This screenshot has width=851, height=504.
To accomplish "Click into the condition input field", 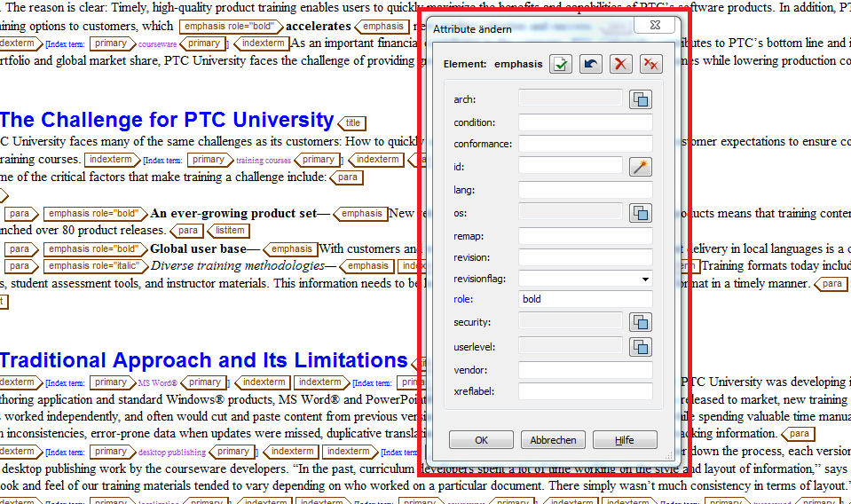I will (585, 122).
